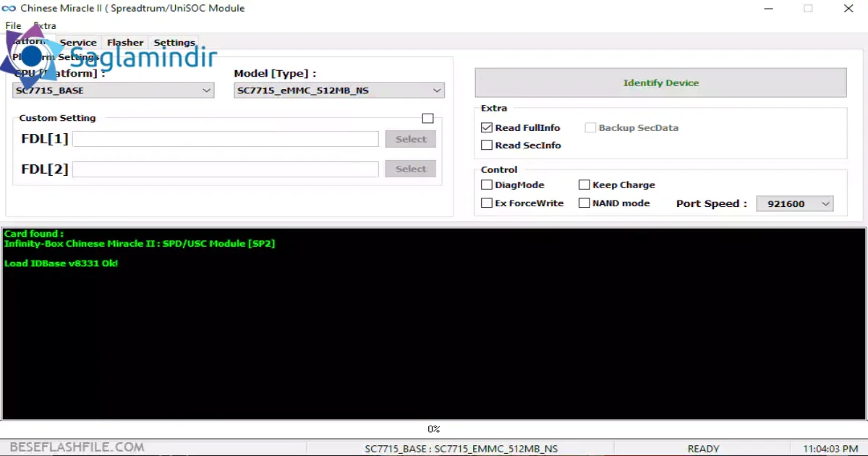The width and height of the screenshot is (868, 456).
Task: Enable the Keep Charge checkbox
Action: pos(584,185)
